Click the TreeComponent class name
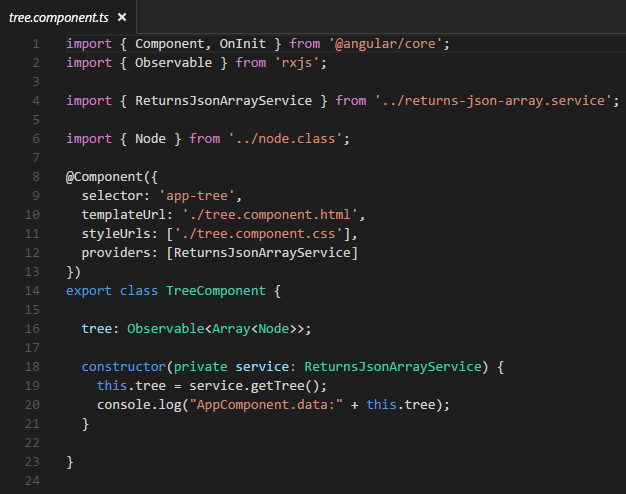 click(x=216, y=291)
